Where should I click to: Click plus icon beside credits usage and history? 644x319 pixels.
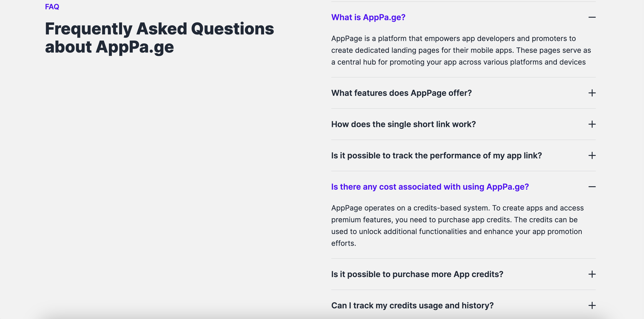pyautogui.click(x=592, y=305)
